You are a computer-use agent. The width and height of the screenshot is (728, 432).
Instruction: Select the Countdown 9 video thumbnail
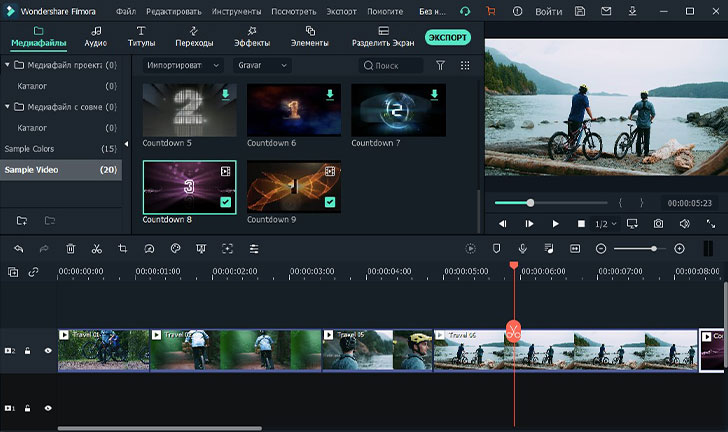[x=294, y=186]
